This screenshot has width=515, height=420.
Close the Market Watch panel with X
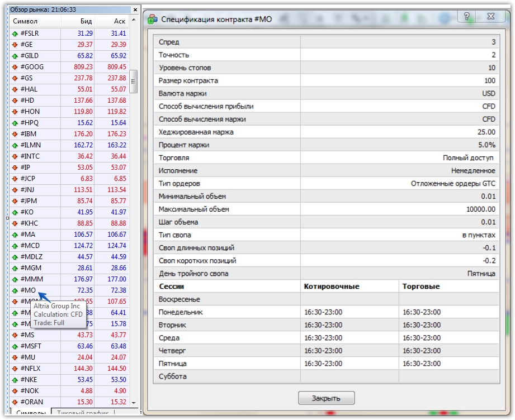click(x=135, y=10)
